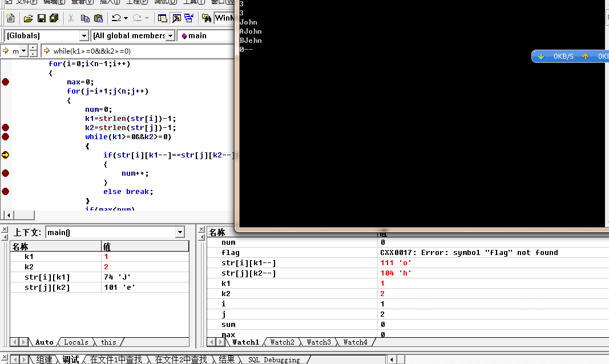Toggle breakpoint at k2=strlen(str[j])-1 line

coord(6,127)
